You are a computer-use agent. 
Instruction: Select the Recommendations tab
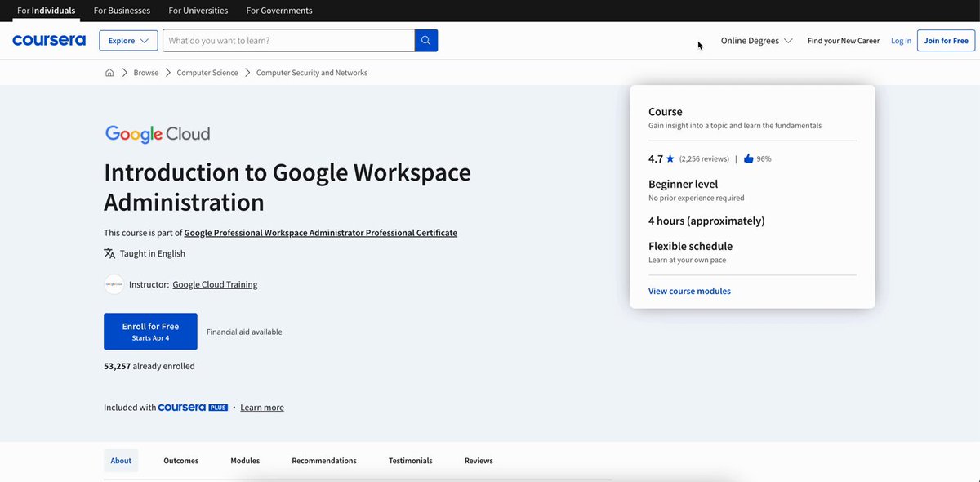[324, 461]
